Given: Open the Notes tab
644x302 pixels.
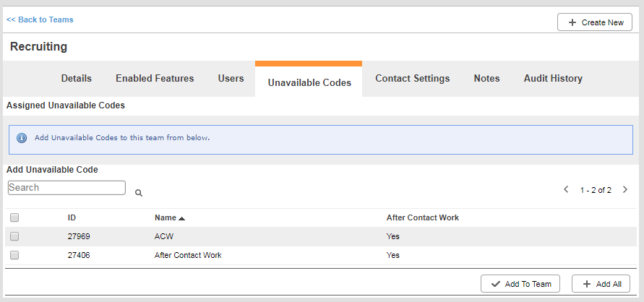Looking at the screenshot, I should tap(486, 79).
